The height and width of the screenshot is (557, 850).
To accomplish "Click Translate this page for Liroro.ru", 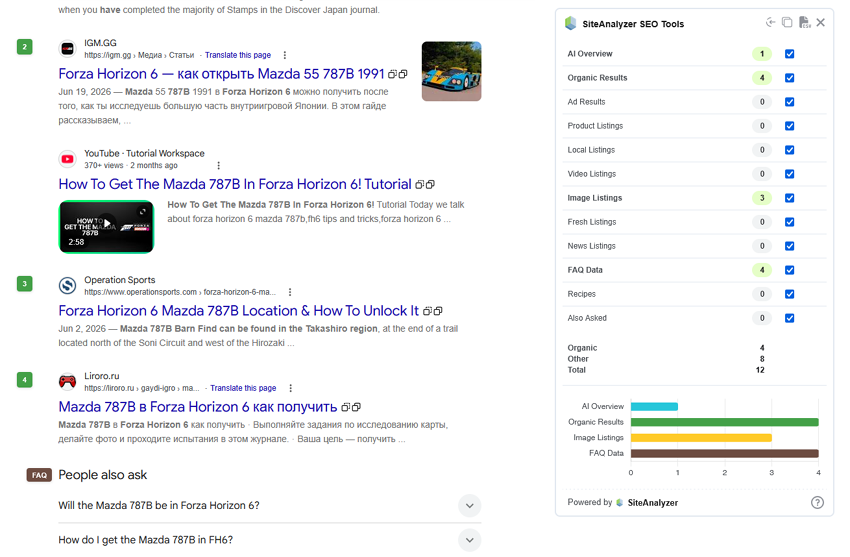I will 243,388.
